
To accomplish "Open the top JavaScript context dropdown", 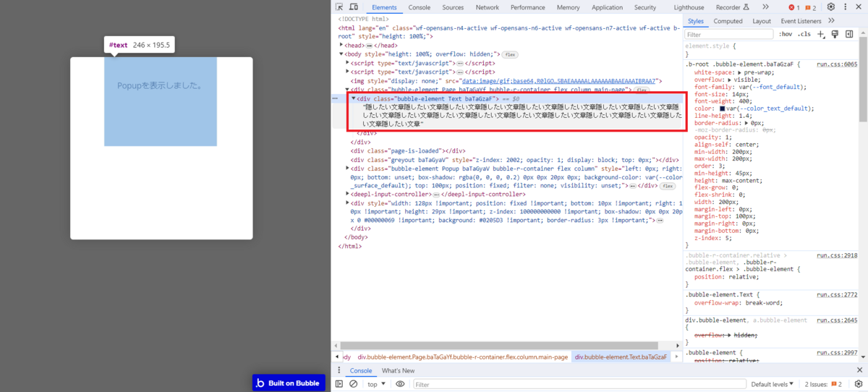I will (377, 384).
